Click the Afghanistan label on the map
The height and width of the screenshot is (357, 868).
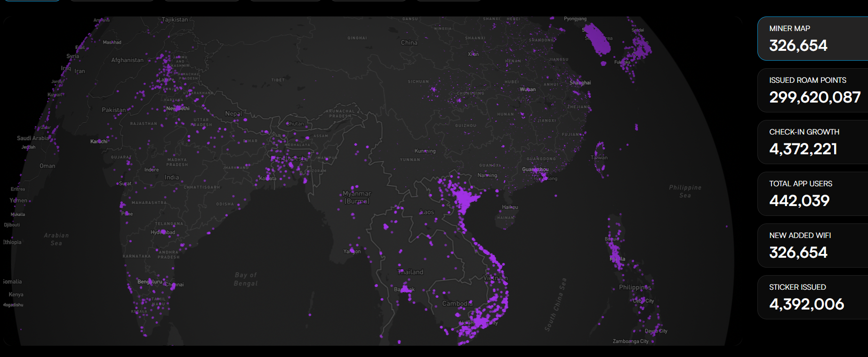pos(127,60)
